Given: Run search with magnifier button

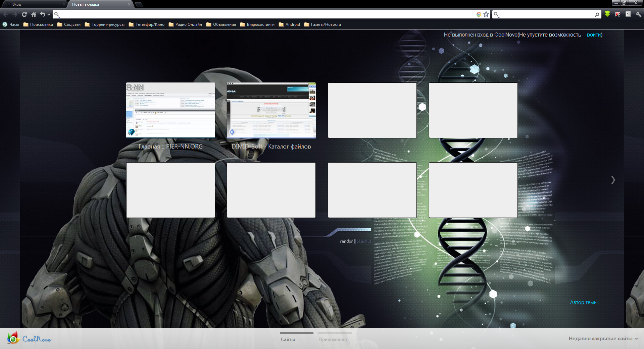Looking at the screenshot, I should 597,14.
